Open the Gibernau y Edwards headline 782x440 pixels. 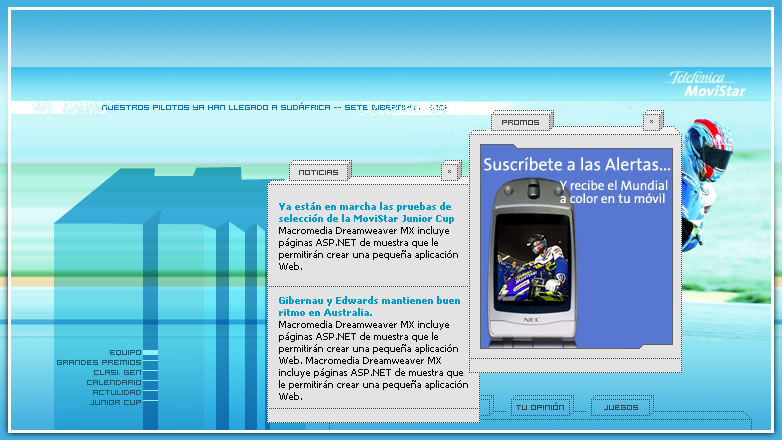tap(369, 306)
